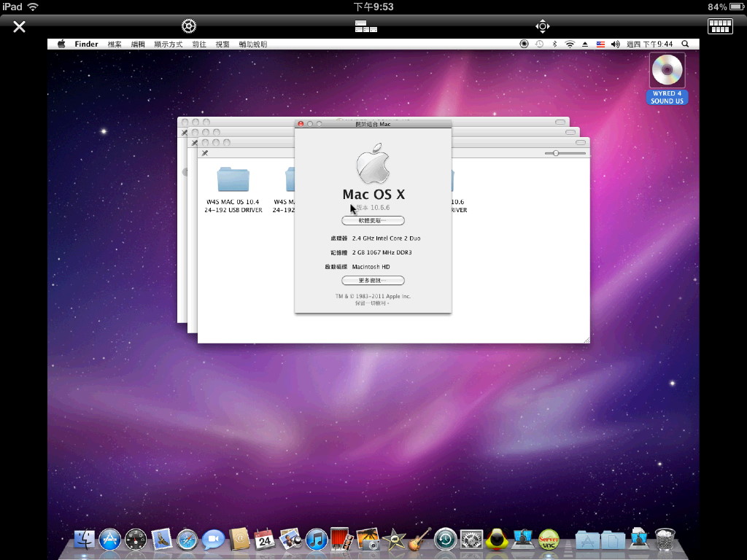Open the input source flag menu
This screenshot has height=560, width=747.
click(x=600, y=44)
